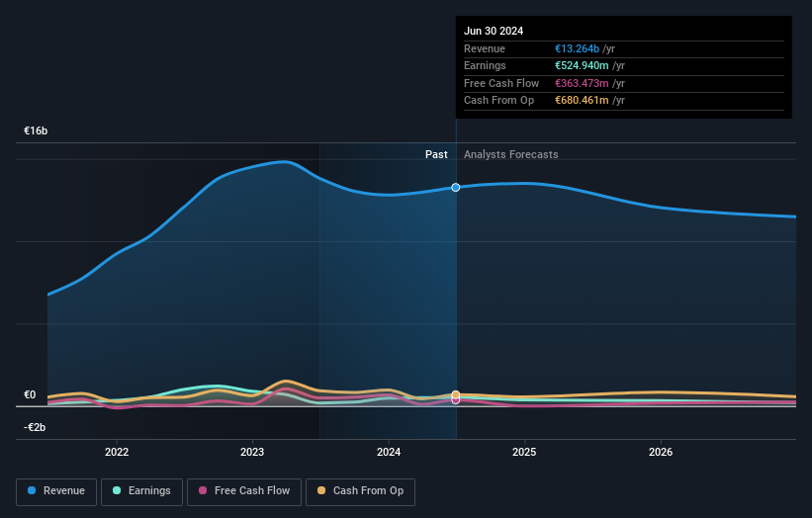Screen dimensions: 812x518
Task: Click the Revenue data point marker on blue line
Action: pyautogui.click(x=456, y=187)
